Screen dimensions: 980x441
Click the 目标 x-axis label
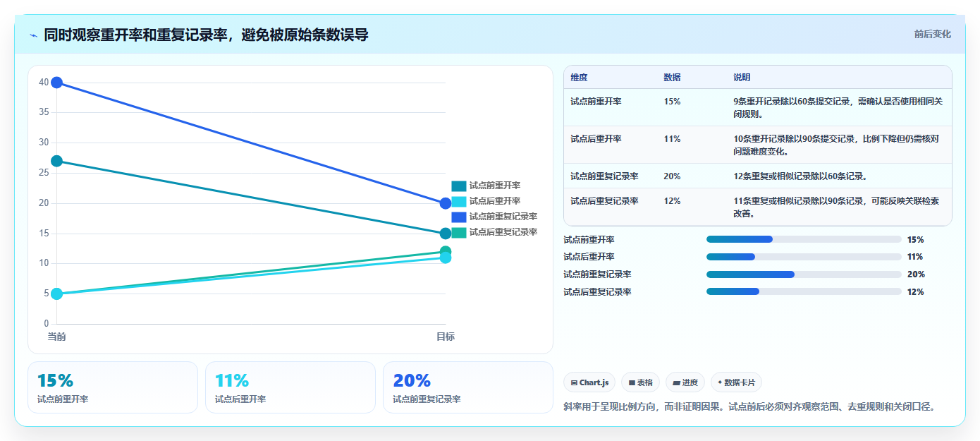(x=446, y=337)
